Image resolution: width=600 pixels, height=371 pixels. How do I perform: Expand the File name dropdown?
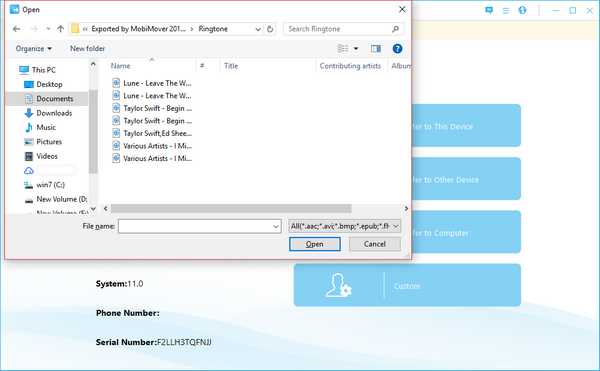click(x=276, y=226)
